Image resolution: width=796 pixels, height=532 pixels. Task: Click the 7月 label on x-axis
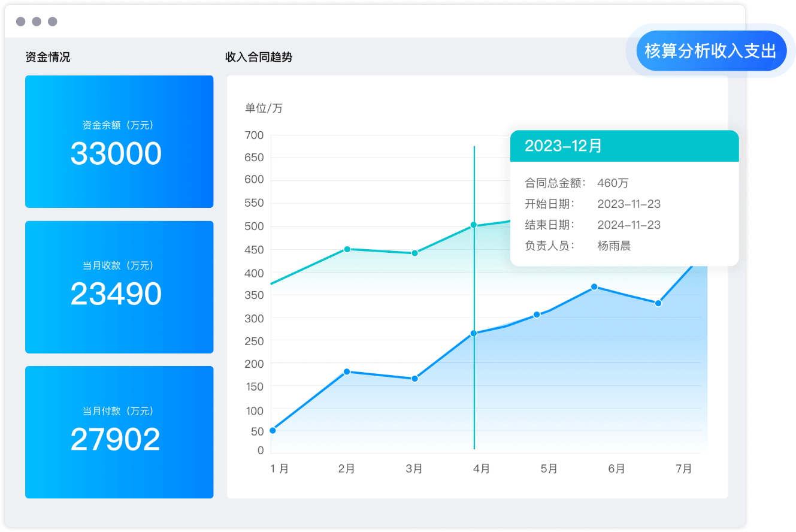[x=684, y=468]
